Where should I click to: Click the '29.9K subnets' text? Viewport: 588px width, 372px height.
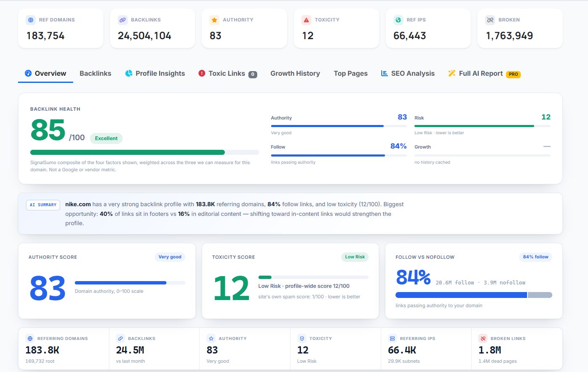click(x=404, y=361)
